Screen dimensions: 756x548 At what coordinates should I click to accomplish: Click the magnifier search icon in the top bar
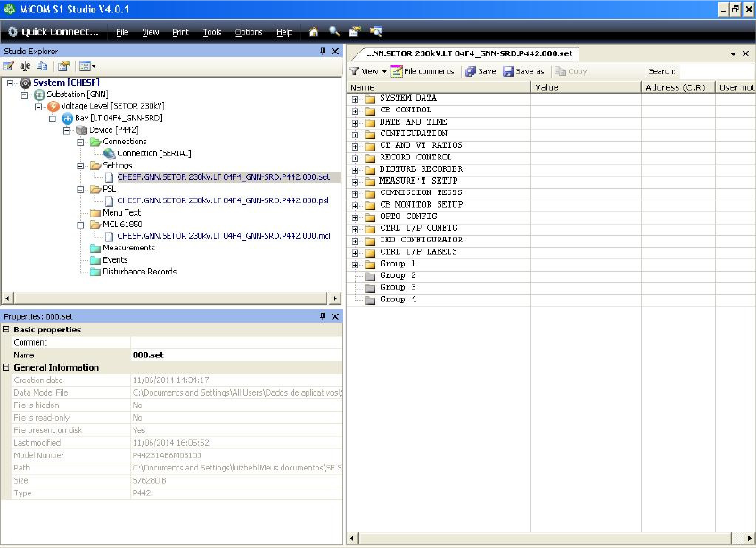point(334,31)
